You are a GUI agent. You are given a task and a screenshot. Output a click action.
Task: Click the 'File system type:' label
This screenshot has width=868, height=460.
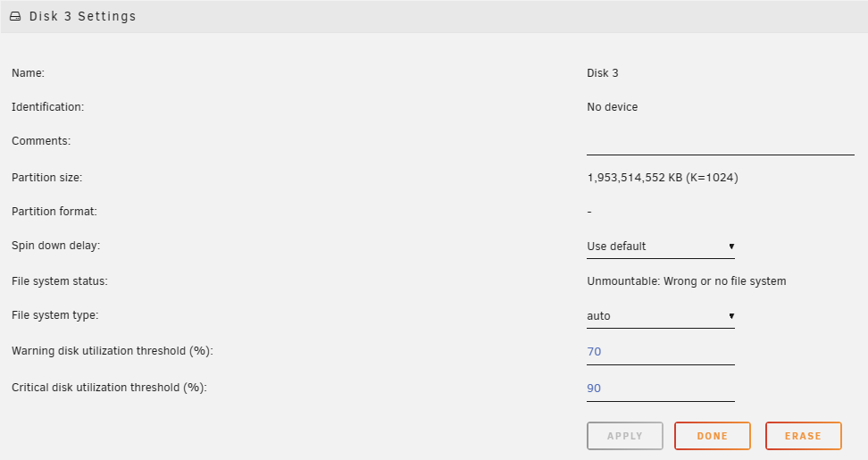(54, 315)
